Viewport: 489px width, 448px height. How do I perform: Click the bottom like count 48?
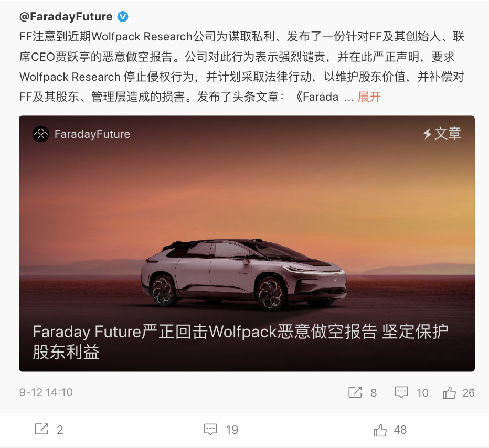[400, 430]
